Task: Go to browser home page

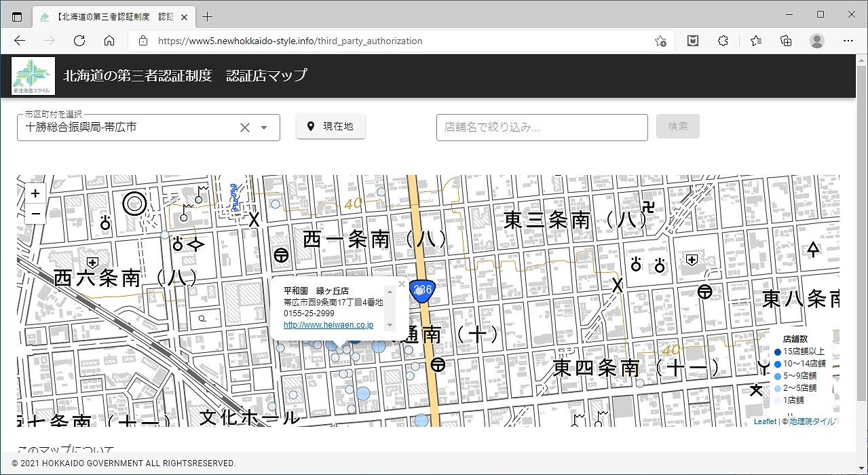Action: [x=109, y=41]
